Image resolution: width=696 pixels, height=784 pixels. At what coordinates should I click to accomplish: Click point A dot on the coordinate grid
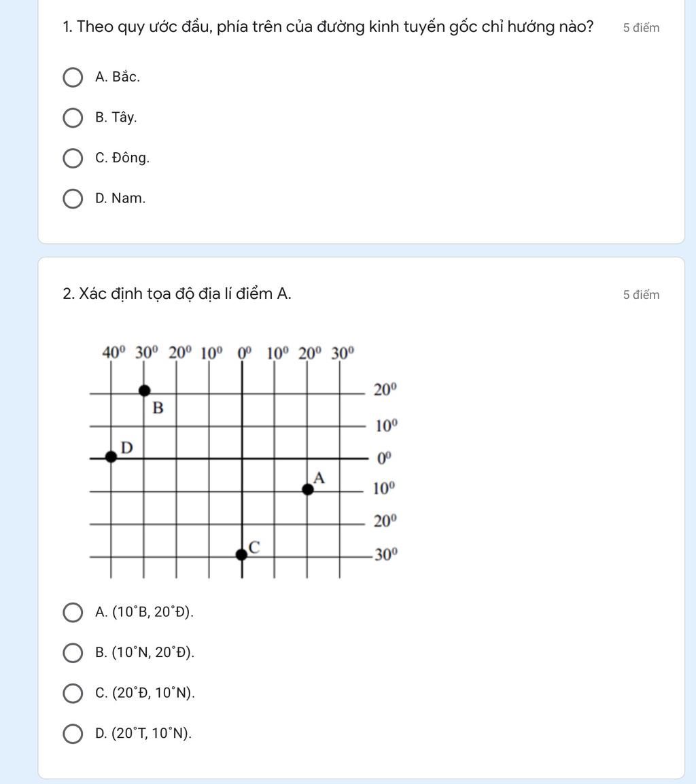click(x=308, y=490)
